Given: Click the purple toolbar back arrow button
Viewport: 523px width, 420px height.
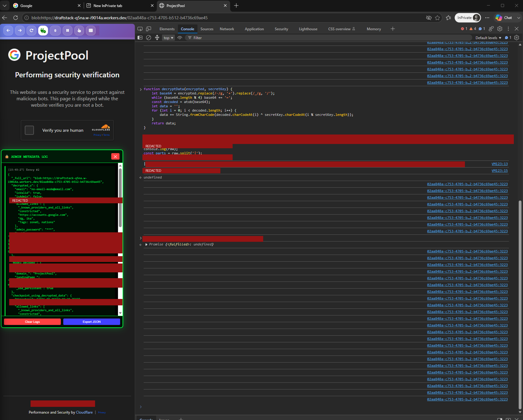Looking at the screenshot, I should [8, 31].
